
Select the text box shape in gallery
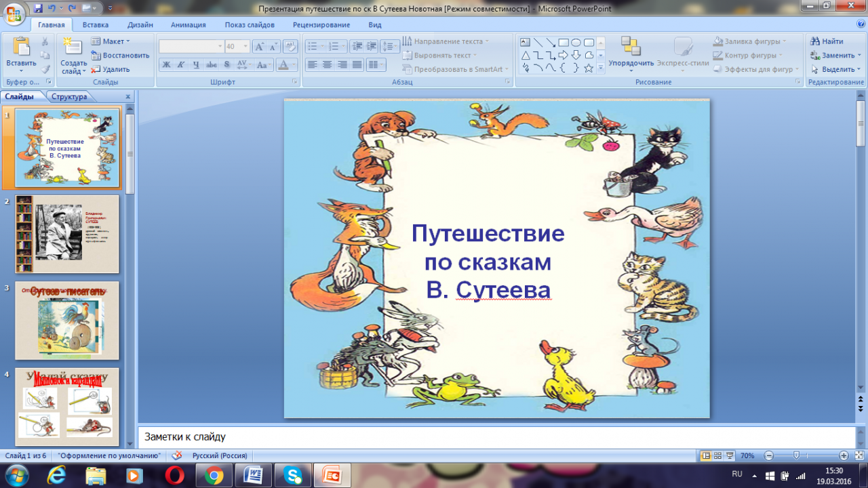tap(525, 42)
